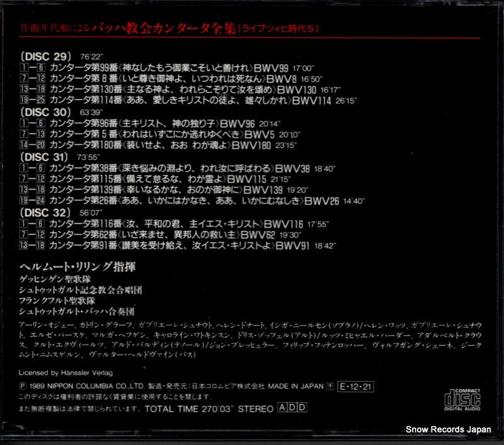Click the BWV26 cantata entry
This screenshot has height=445, width=504.
[192, 201]
